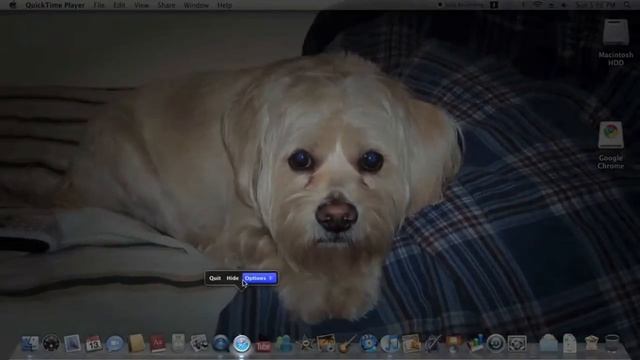Open the document stack in Dock
The height and width of the screenshot is (360, 640).
click(x=570, y=343)
